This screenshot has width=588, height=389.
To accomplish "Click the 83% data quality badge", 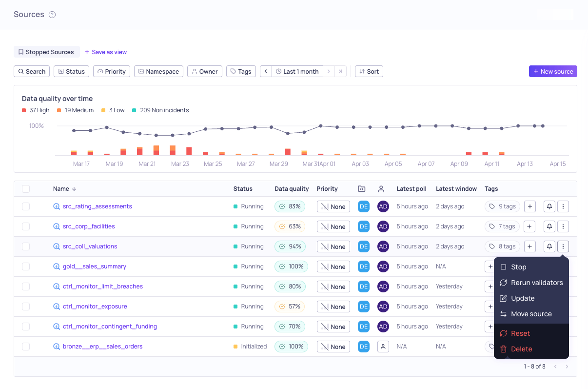I will tap(290, 206).
